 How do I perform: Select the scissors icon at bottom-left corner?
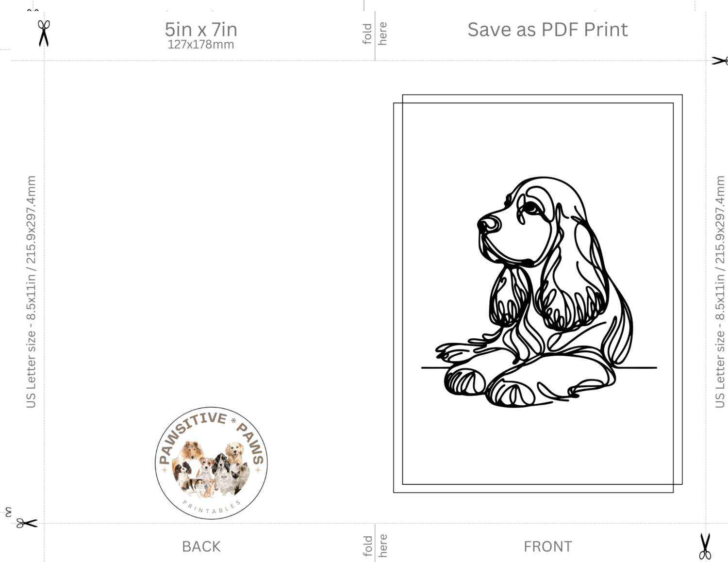click(27, 523)
